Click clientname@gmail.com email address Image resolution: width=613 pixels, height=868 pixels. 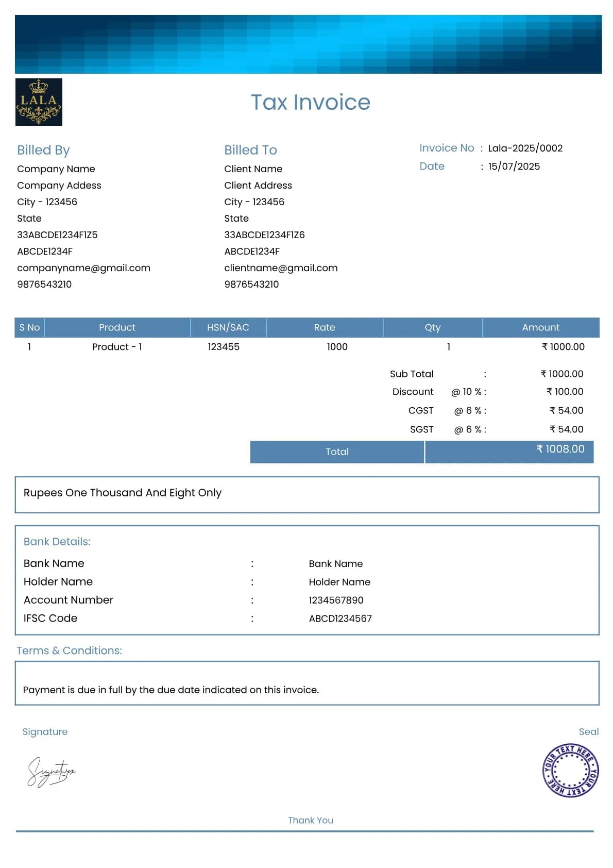click(281, 268)
